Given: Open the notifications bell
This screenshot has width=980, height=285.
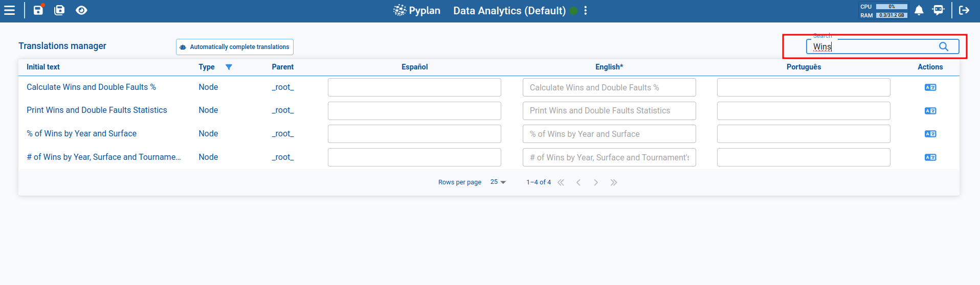Looking at the screenshot, I should [919, 10].
